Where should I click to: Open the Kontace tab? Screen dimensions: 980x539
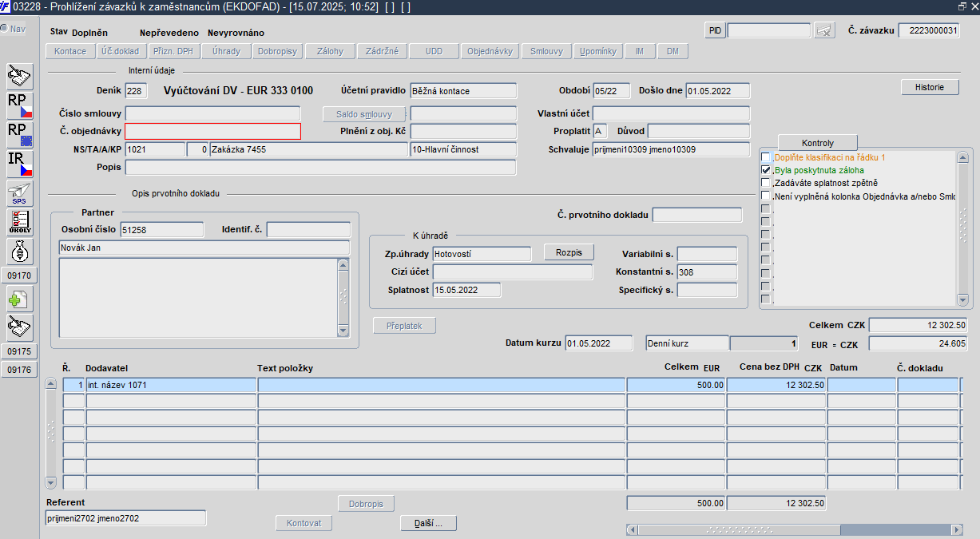tap(70, 51)
